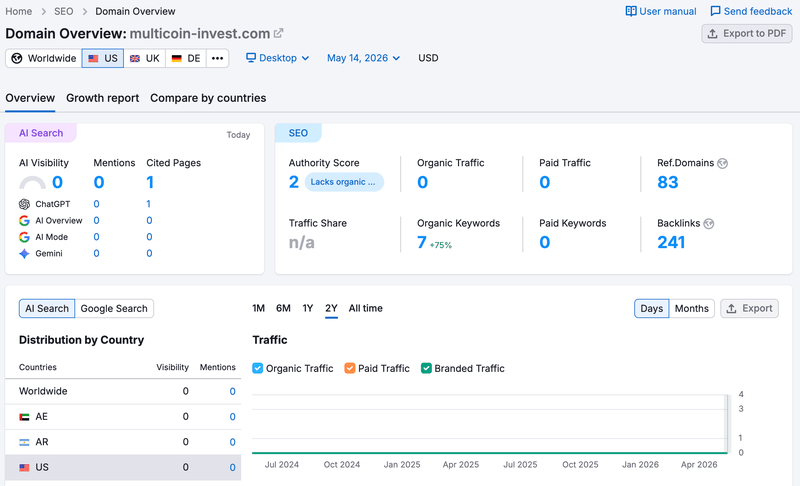Click the Mentions value in the AR row
The image size is (800, 486).
[x=232, y=442]
